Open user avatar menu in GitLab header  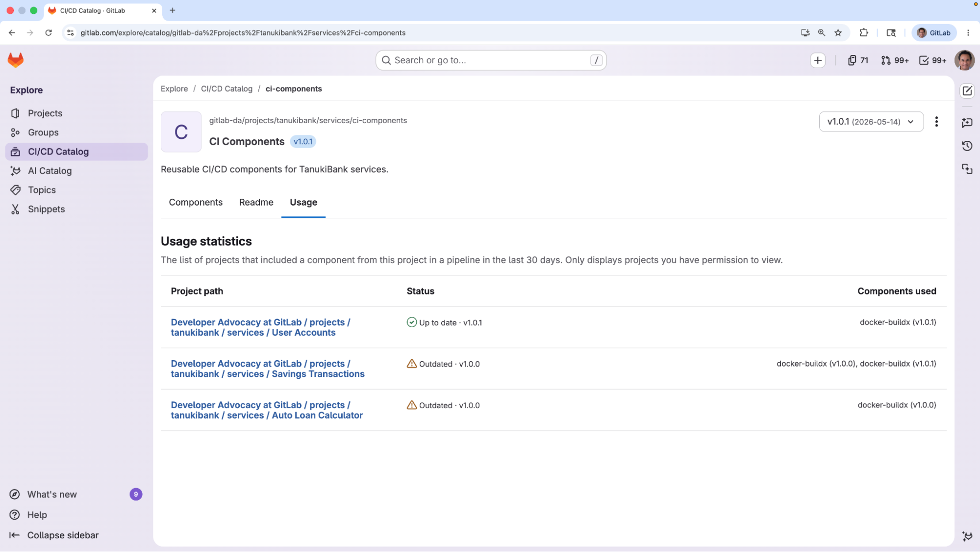coord(964,60)
